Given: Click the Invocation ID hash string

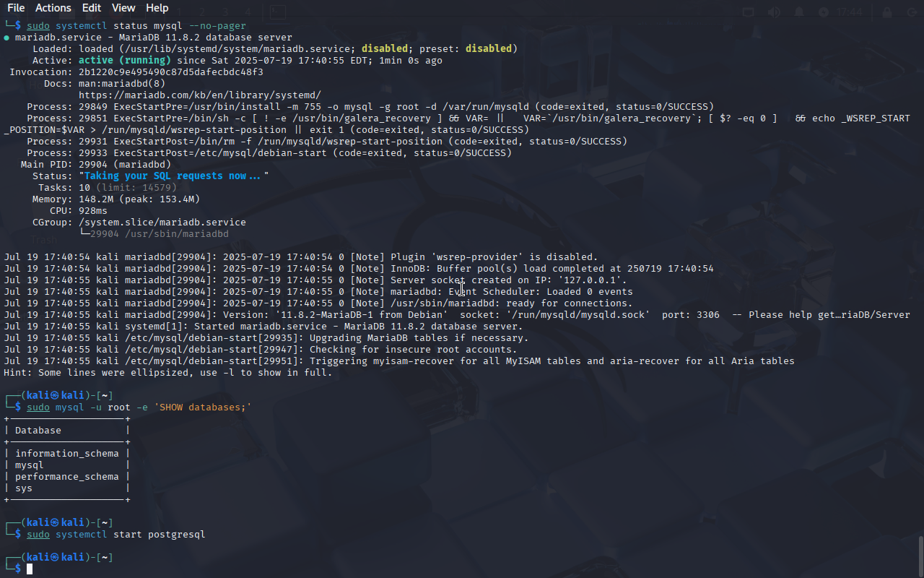Looking at the screenshot, I should (x=171, y=72).
